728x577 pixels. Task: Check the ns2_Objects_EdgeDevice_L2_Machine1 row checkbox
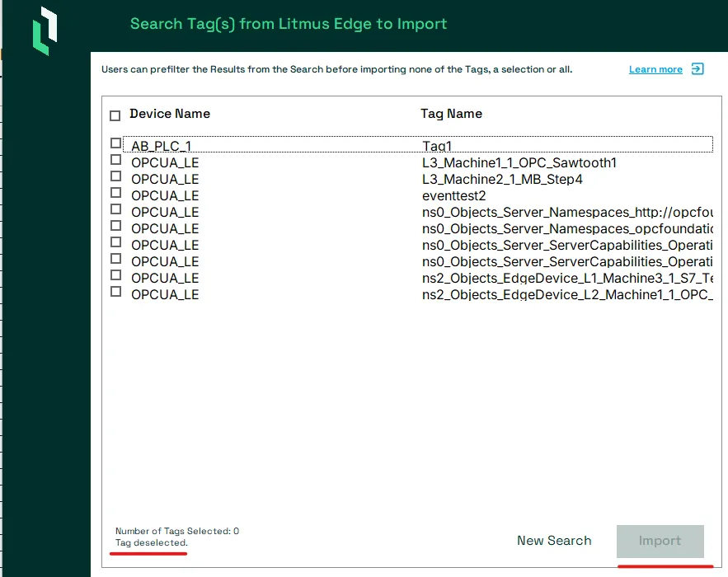pyautogui.click(x=116, y=292)
